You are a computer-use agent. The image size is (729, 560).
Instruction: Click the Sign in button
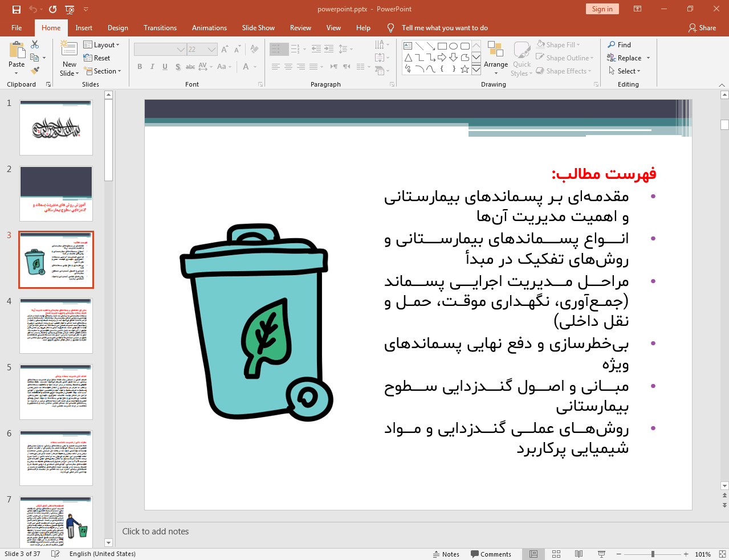(x=602, y=9)
